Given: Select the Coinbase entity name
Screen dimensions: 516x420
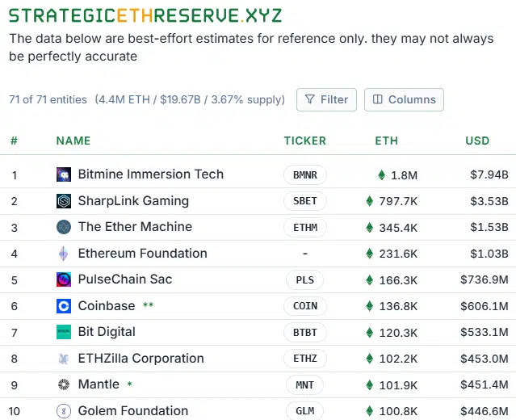Looking at the screenshot, I should tap(107, 306).
